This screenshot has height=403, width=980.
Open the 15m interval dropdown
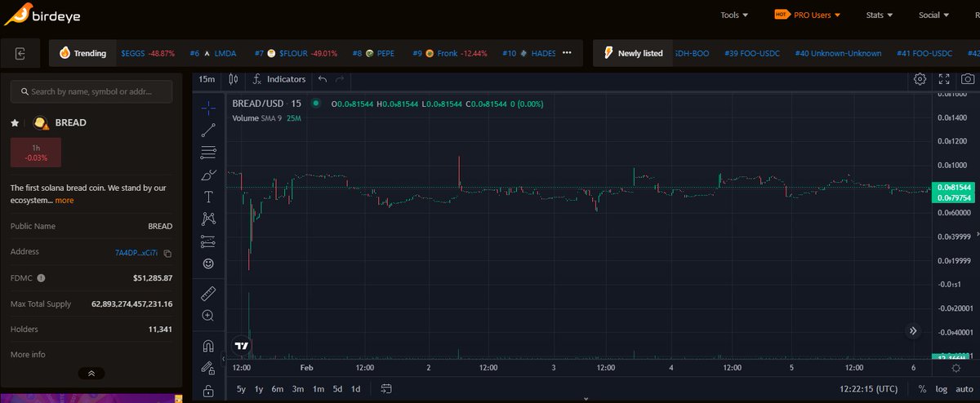[207, 79]
